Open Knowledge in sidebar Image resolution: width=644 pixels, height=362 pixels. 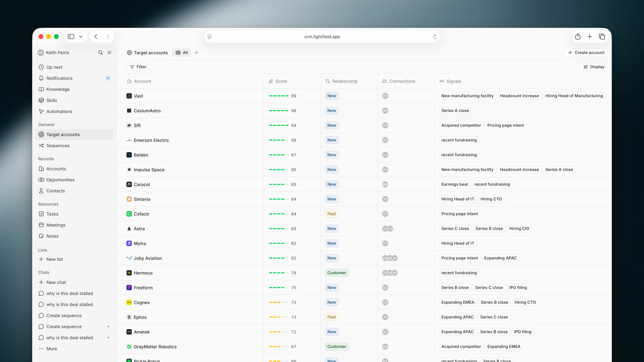(x=74, y=89)
